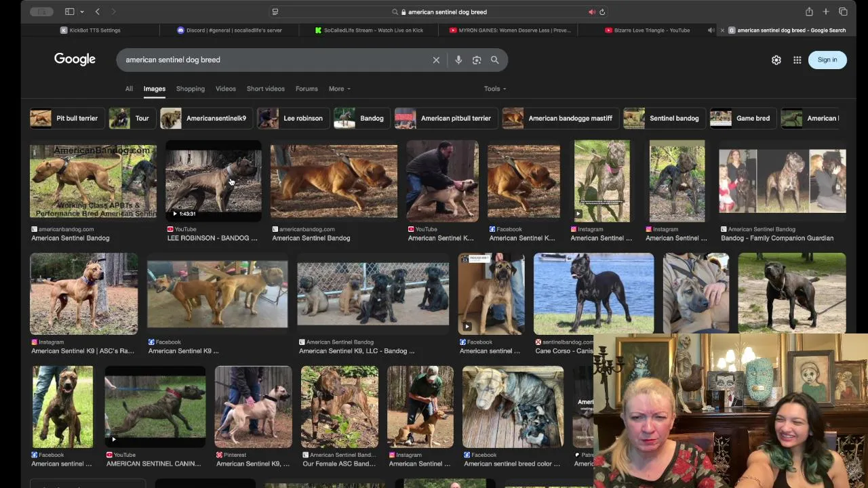Switch to SoCalledLife Stream Kick tab

tap(369, 30)
